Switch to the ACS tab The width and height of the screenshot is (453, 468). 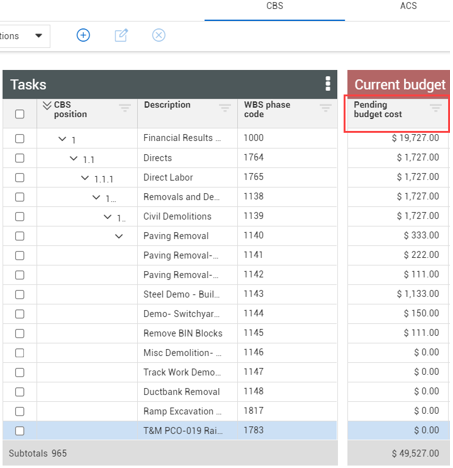pos(408,6)
